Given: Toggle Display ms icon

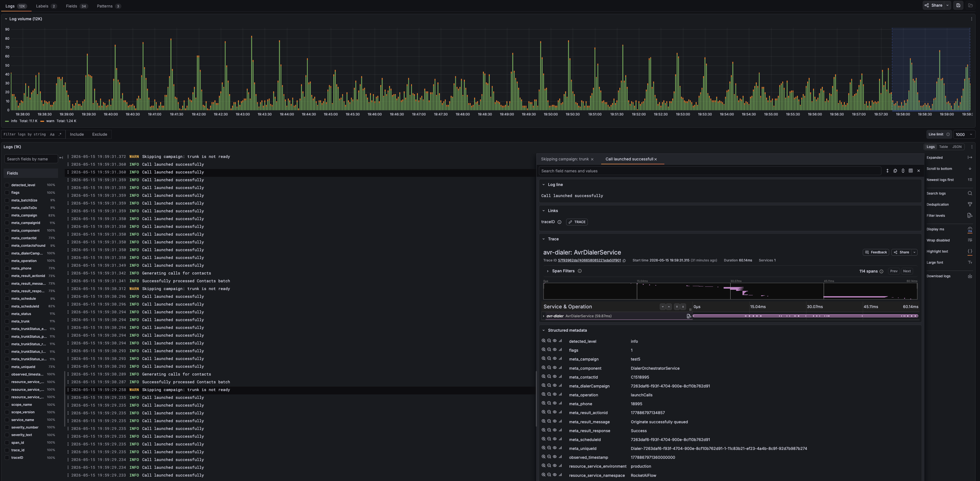Looking at the screenshot, I should 970,229.
